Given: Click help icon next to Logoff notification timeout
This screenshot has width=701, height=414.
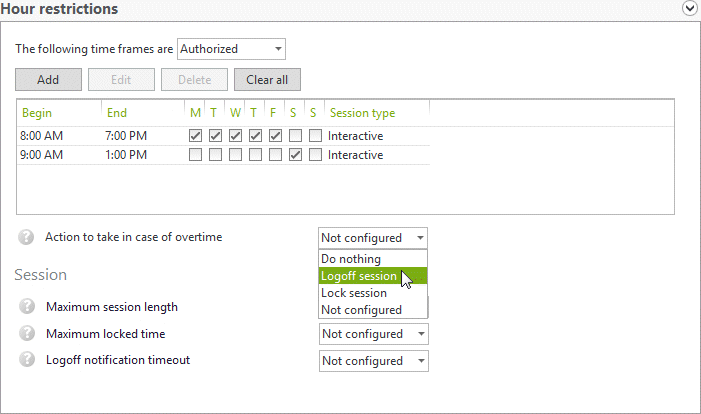Looking at the screenshot, I should [x=27, y=361].
